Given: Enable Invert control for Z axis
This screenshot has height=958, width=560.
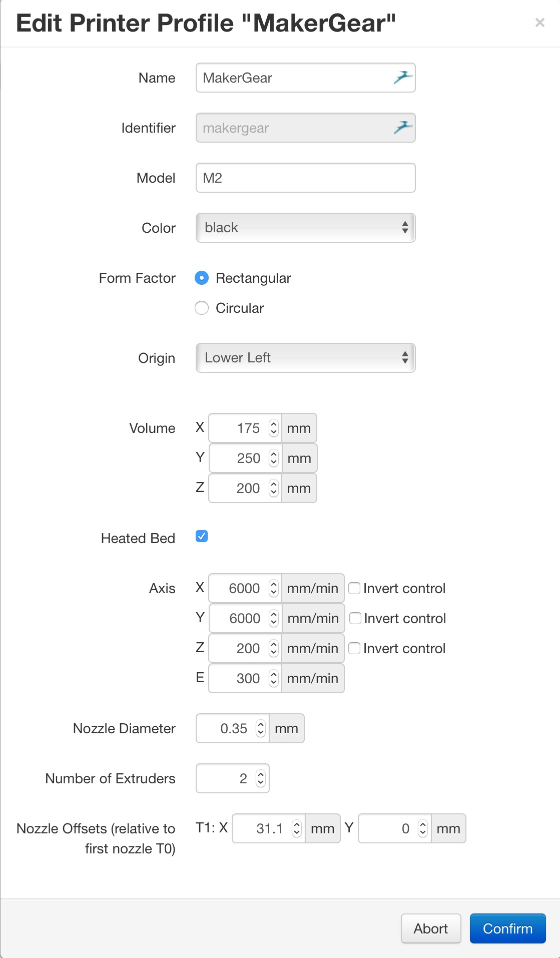Looking at the screenshot, I should [354, 648].
